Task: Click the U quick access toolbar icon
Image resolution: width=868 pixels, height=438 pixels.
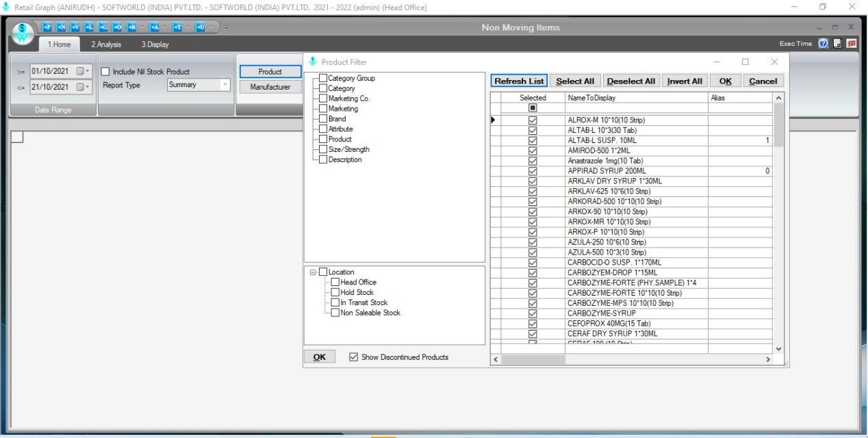Action: 201,27
